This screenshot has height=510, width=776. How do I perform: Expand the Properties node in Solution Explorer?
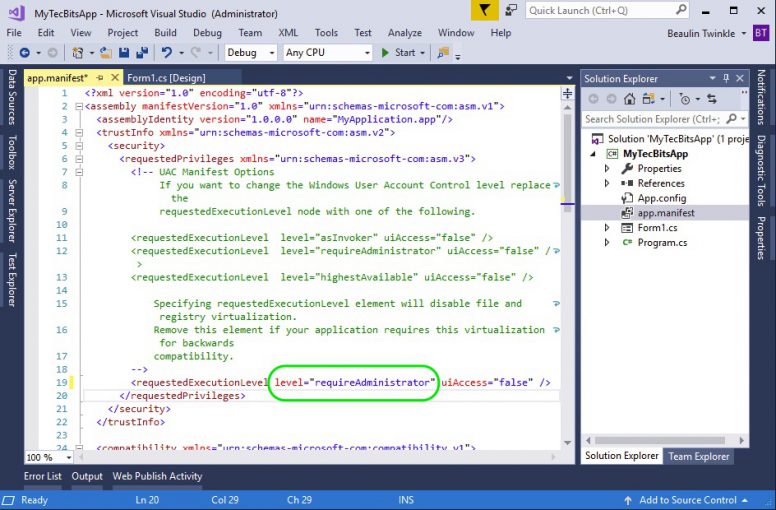(x=607, y=169)
